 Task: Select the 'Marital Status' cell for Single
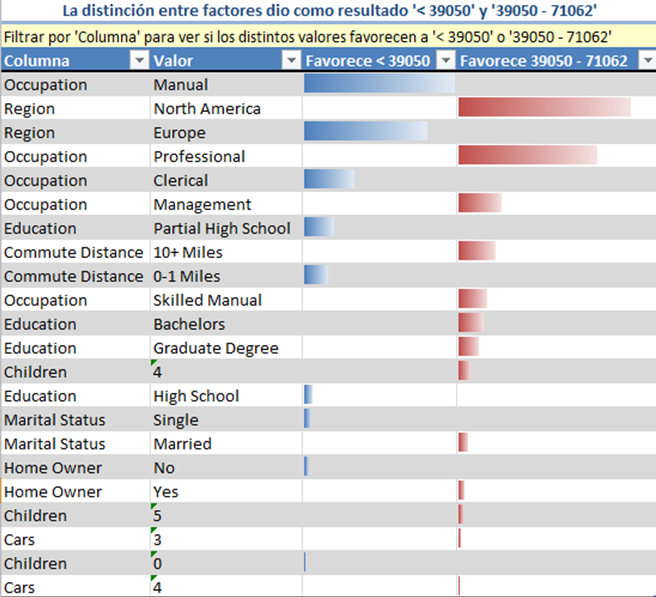click(54, 421)
